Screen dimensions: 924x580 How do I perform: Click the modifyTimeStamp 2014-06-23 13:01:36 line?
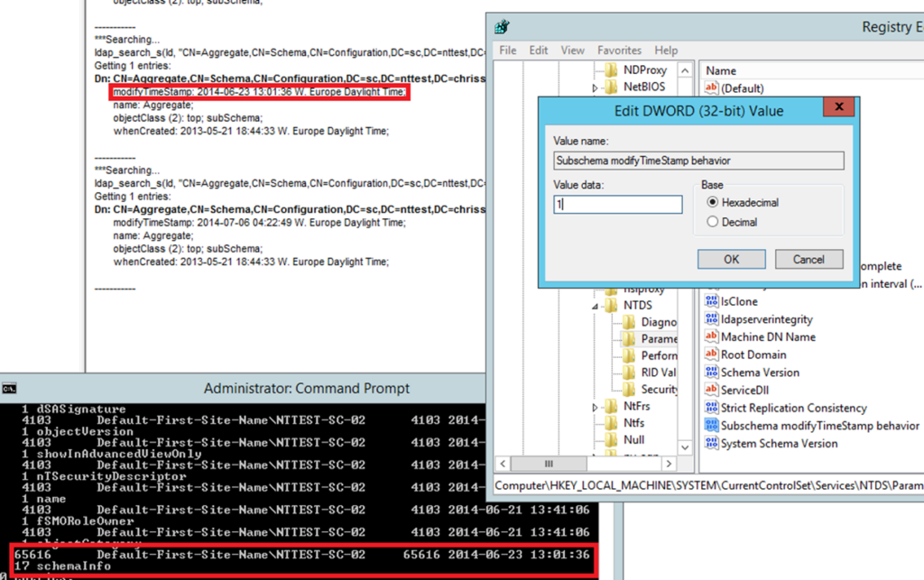[x=259, y=92]
